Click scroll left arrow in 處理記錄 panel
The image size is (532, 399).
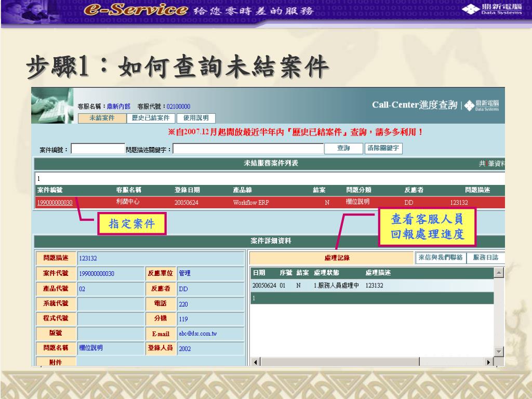[256, 362]
